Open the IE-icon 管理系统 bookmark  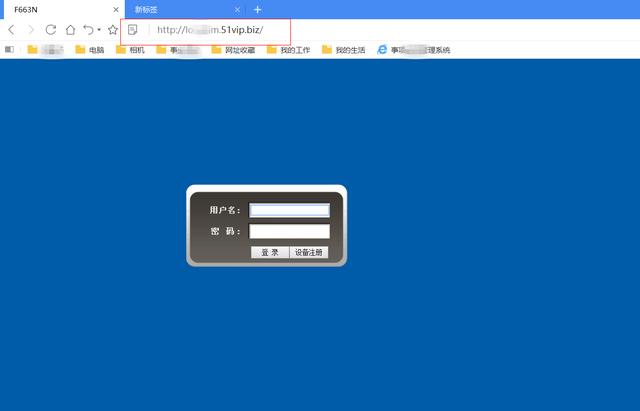[413, 50]
